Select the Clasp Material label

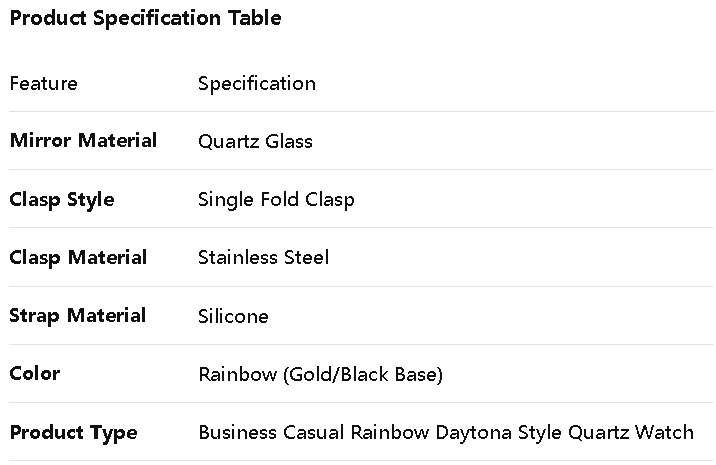pyautogui.click(x=78, y=257)
